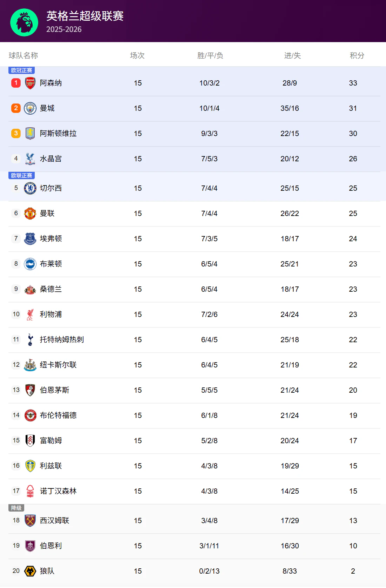Click the Brighton club badge
The image size is (386, 588).
[x=30, y=264]
